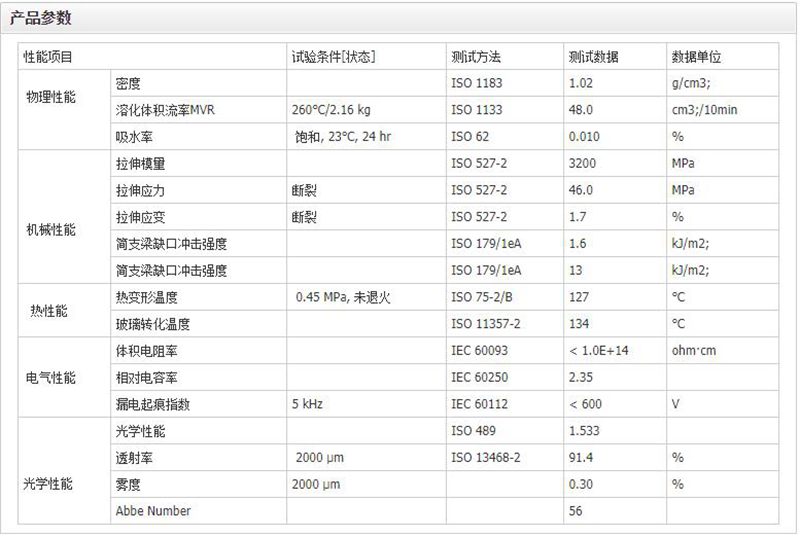Click the 玻璃转化温度 row label
Screen dimensions: 800x537
tap(152, 324)
